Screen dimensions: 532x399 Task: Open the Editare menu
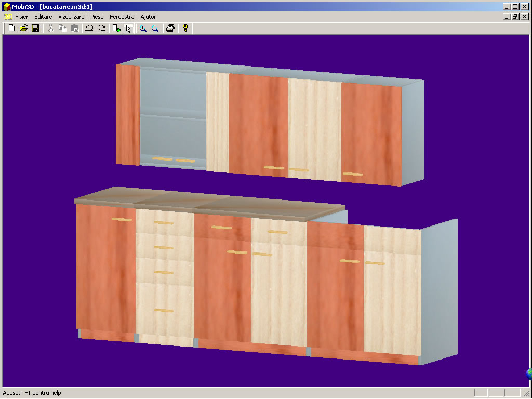click(43, 17)
